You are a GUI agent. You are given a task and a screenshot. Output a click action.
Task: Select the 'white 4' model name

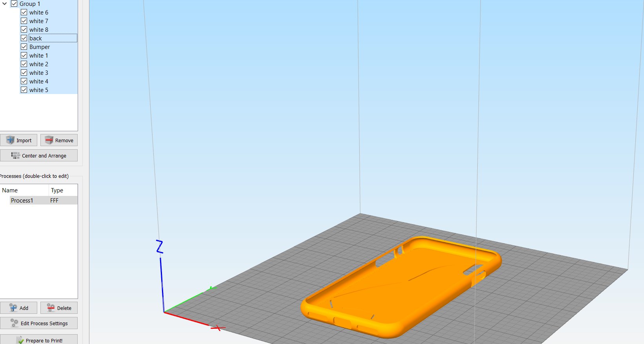coord(39,81)
